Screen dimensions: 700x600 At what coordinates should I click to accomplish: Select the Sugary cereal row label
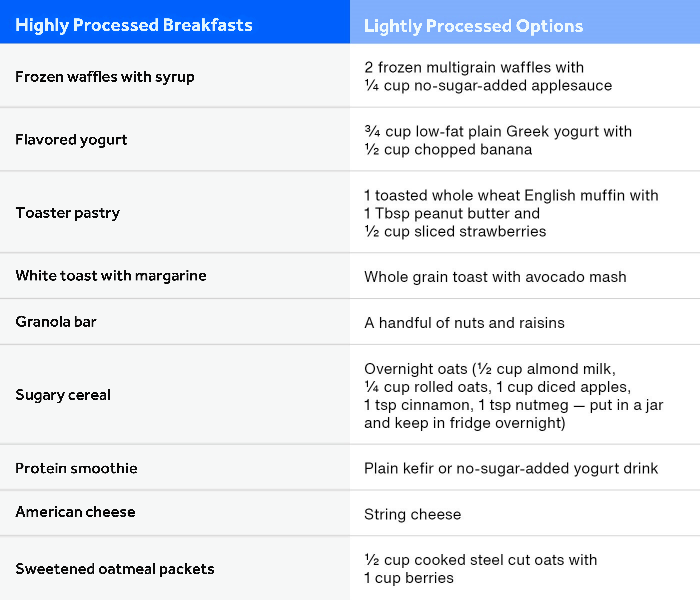point(63,395)
